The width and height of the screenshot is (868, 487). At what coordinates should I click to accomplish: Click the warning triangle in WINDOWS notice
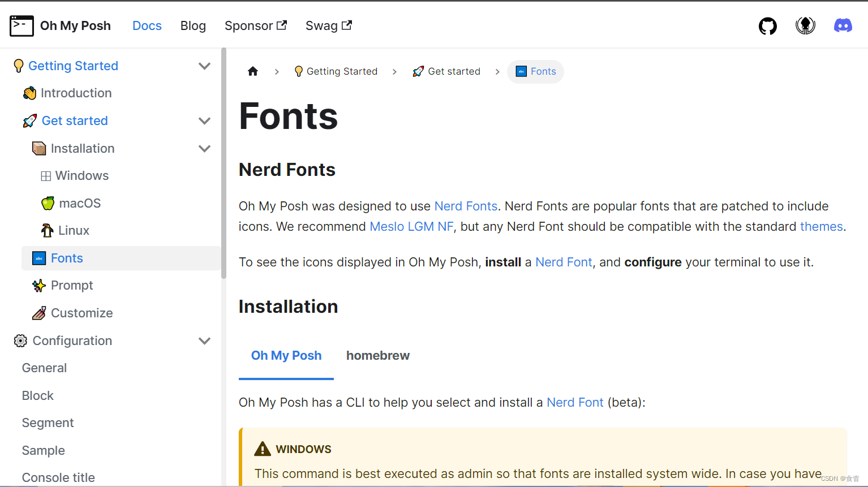263,449
